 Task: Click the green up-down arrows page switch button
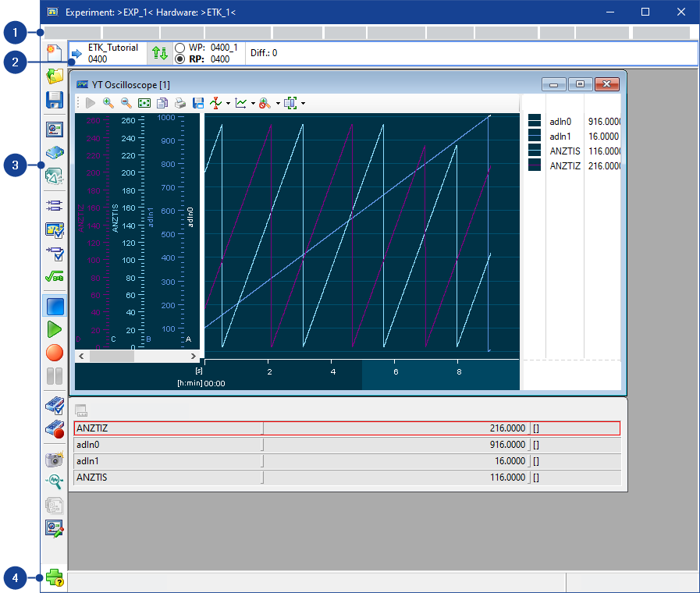coord(159,53)
